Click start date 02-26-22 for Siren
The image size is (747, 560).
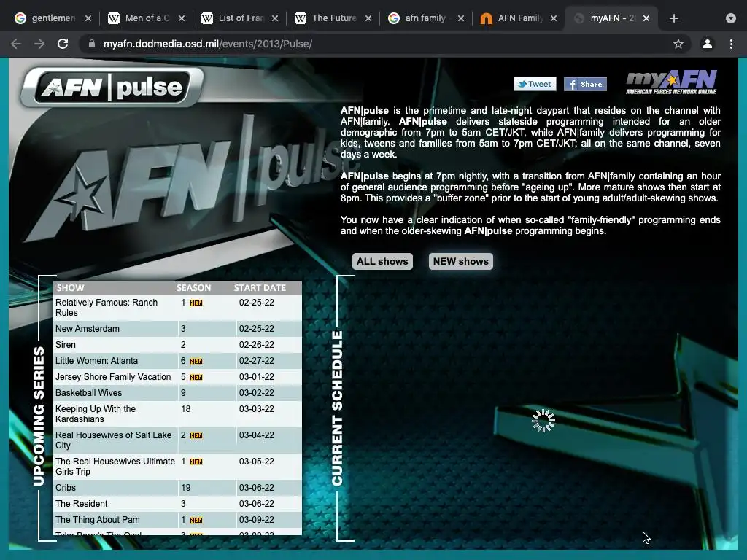pos(256,345)
